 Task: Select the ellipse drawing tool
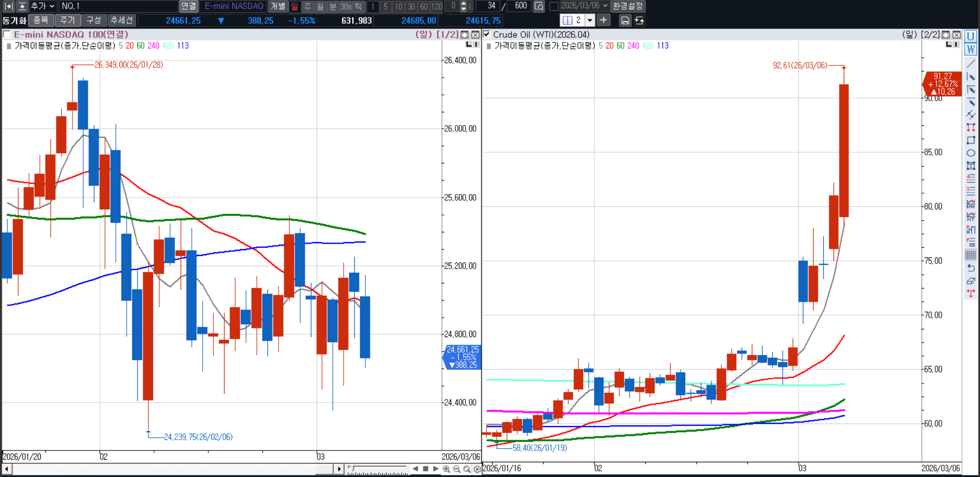(x=971, y=153)
